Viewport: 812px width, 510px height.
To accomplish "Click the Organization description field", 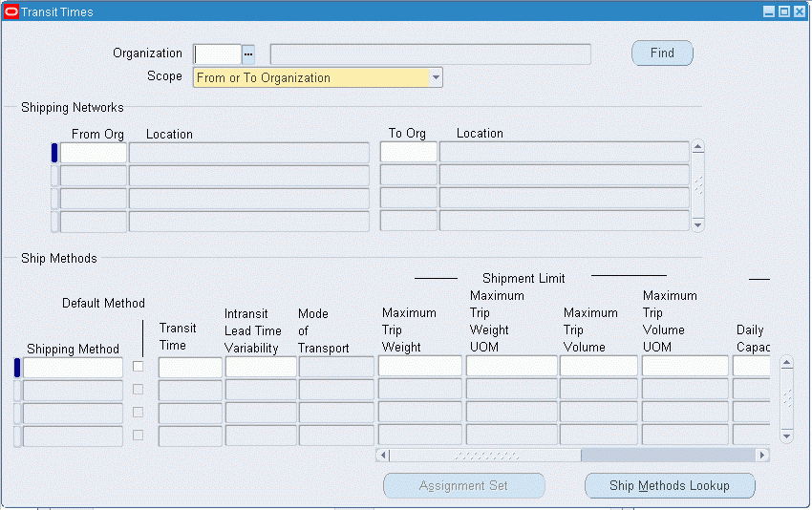I will pyautogui.click(x=430, y=54).
